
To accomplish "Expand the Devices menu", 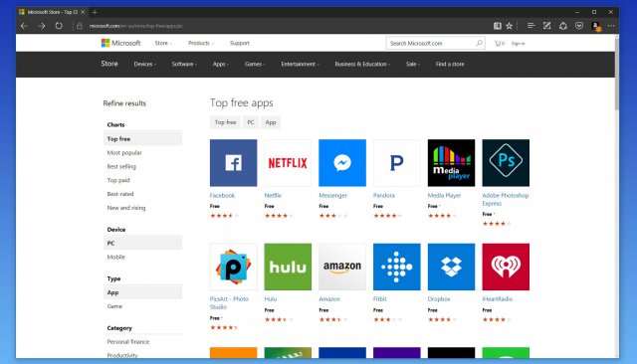I will tap(145, 64).
